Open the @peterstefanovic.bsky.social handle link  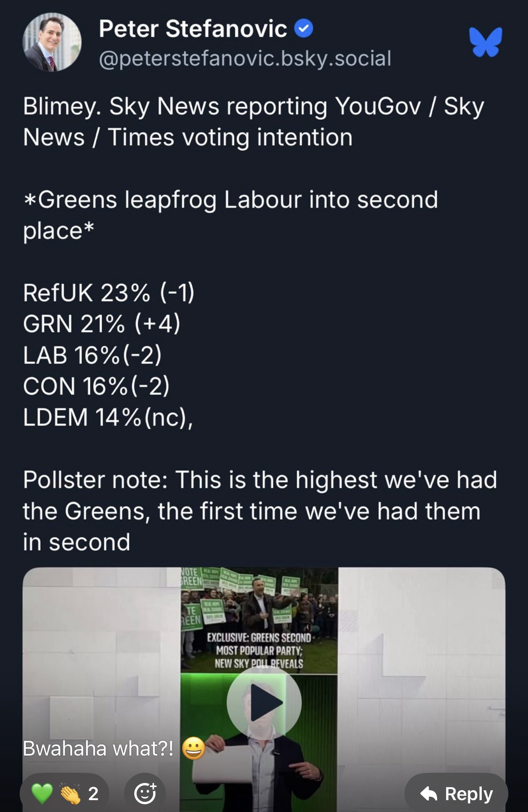click(x=245, y=58)
